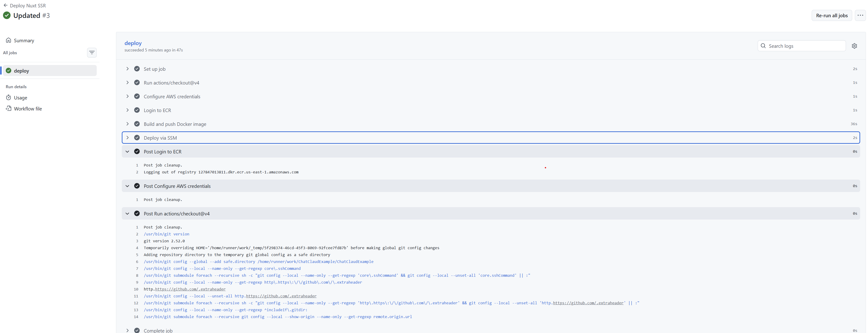The image size is (868, 333).
Task: Expand the Build and push Docker image step
Action: [127, 124]
